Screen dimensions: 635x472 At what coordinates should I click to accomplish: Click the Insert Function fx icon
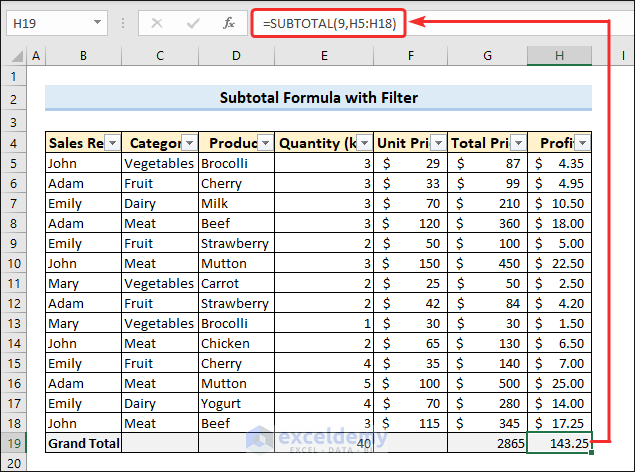[229, 22]
